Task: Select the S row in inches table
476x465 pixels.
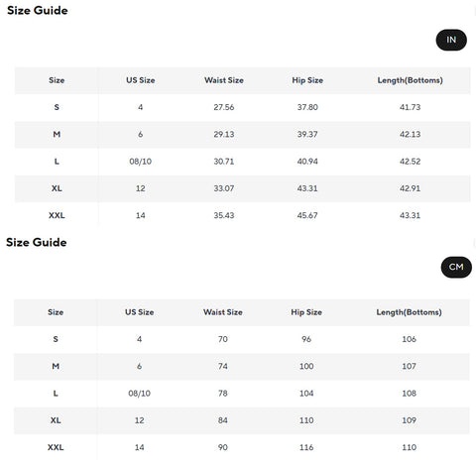Action: pos(243,107)
